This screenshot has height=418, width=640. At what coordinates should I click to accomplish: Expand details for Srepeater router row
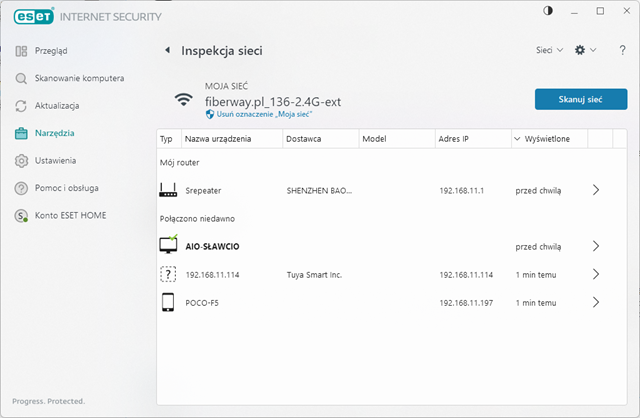coord(596,190)
